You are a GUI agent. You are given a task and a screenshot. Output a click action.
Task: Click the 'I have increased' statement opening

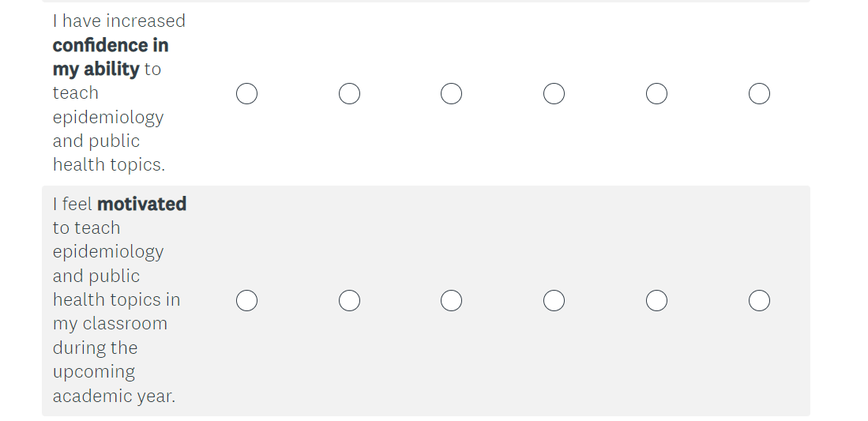click(x=118, y=21)
